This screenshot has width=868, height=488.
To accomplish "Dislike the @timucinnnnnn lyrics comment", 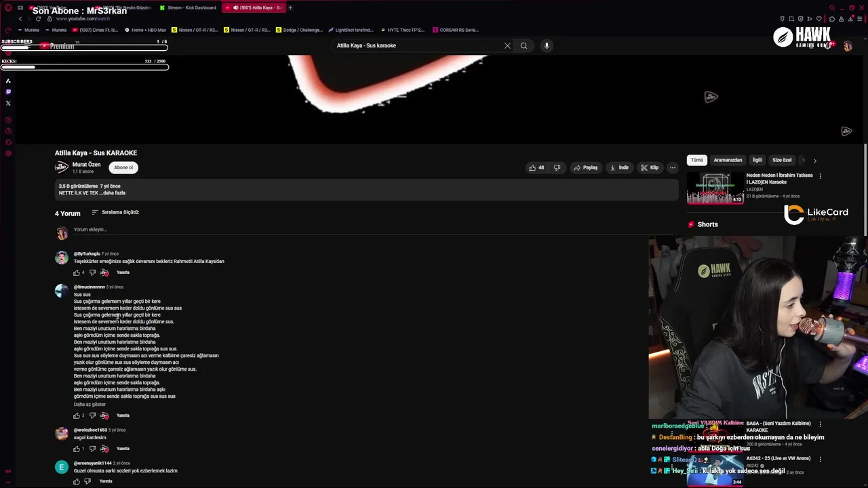I will 93,415.
